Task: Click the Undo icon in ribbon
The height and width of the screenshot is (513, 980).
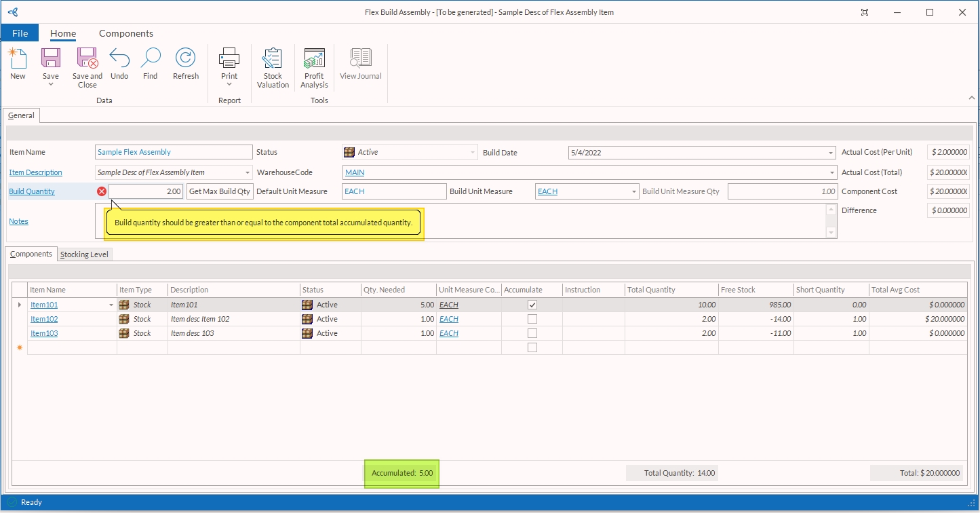Action: coord(119,58)
